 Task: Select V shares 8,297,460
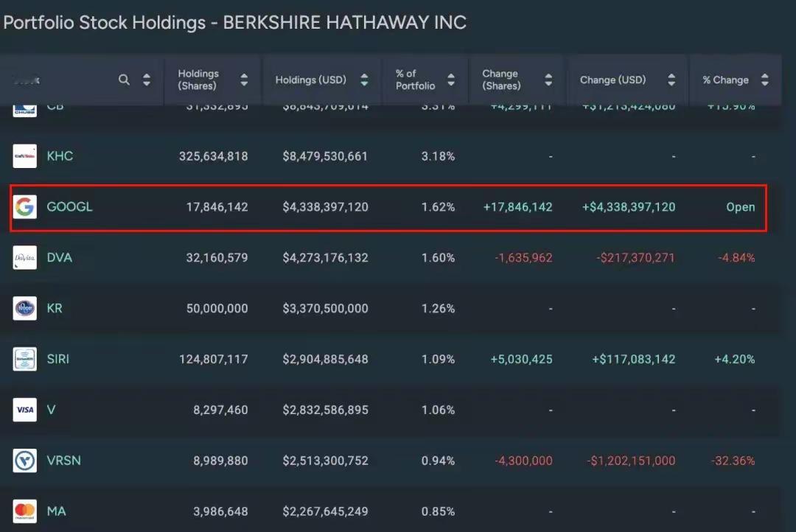[221, 410]
